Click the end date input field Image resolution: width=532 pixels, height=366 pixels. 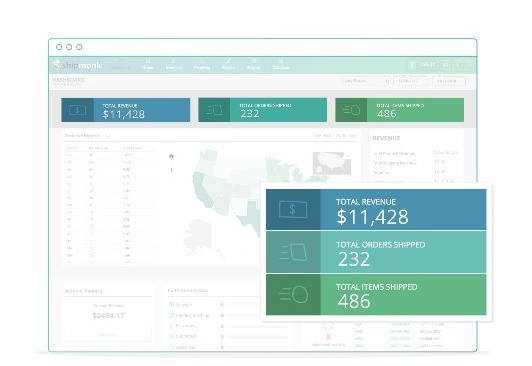pyautogui.click(x=449, y=81)
